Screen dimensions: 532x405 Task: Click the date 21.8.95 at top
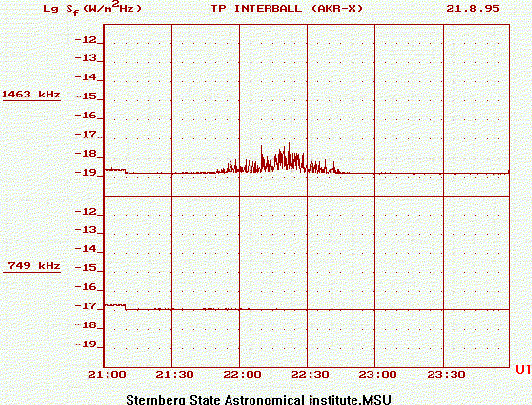[473, 8]
